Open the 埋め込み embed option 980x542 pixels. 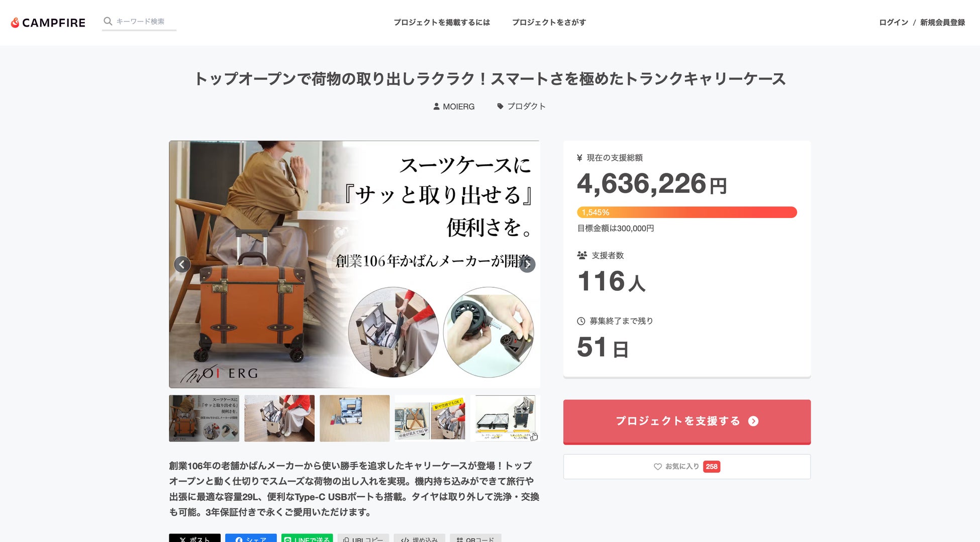coord(419,538)
